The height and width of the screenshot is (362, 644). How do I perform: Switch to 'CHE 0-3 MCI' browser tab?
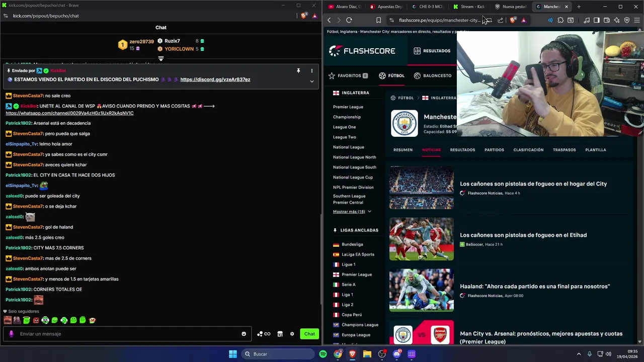tap(427, 7)
